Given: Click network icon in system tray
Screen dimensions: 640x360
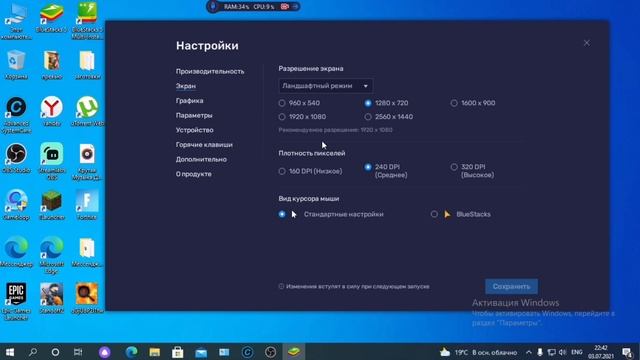Looking at the screenshot, I should point(551,352).
